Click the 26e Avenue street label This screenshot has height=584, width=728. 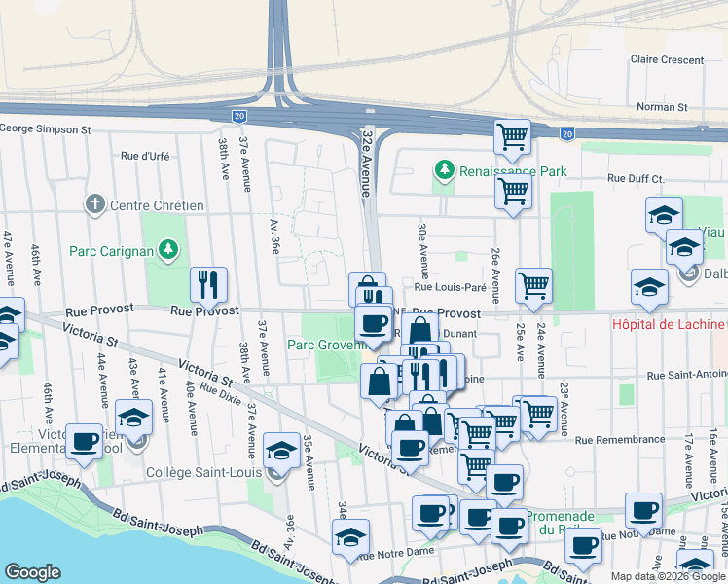coord(495,275)
